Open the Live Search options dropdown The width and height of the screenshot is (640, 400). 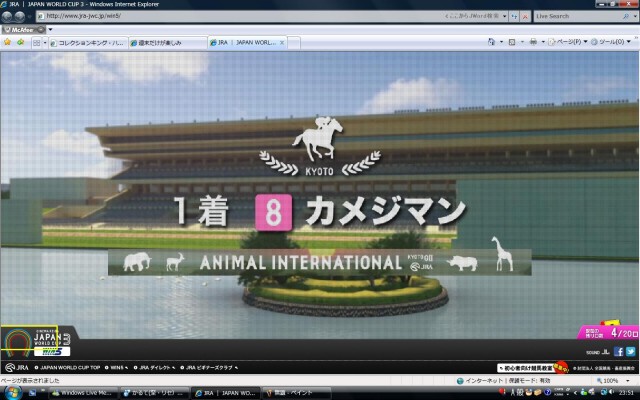click(635, 16)
